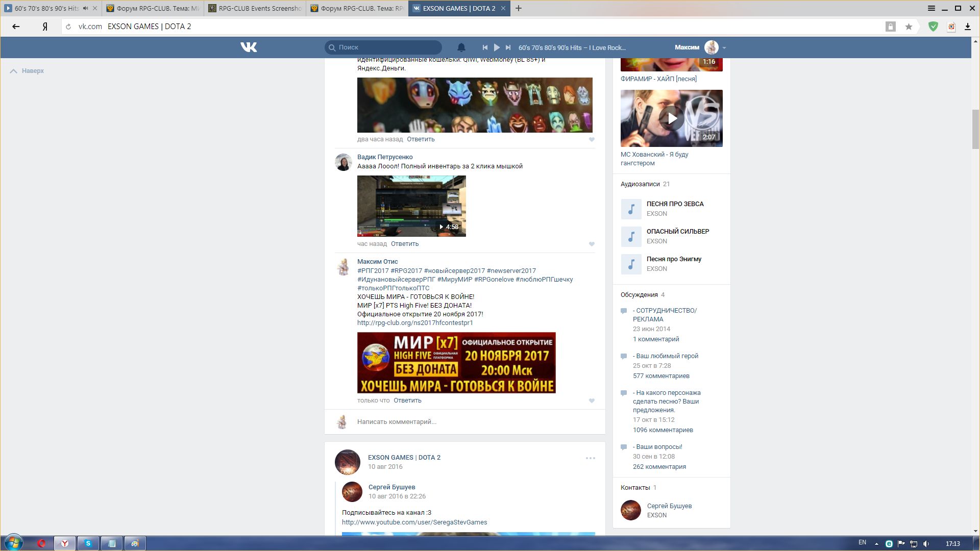Image resolution: width=980 pixels, height=551 pixels.
Task: Play Песня про Энигму audio
Action: click(x=631, y=264)
